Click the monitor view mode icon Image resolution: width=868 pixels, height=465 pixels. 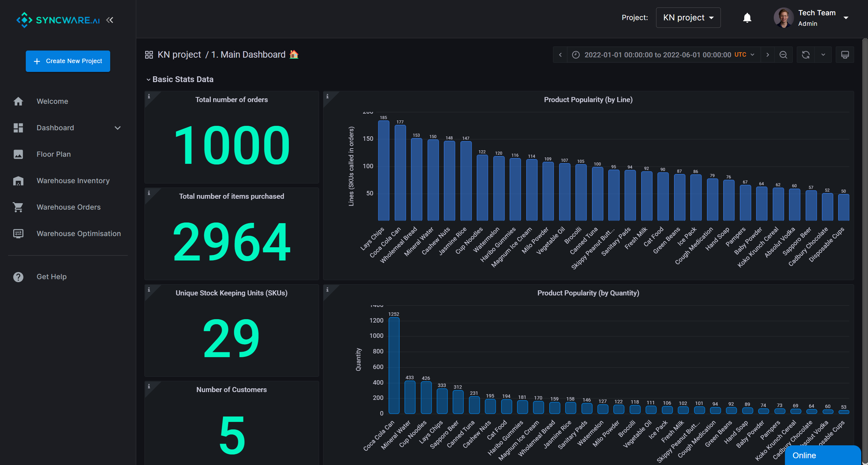845,55
